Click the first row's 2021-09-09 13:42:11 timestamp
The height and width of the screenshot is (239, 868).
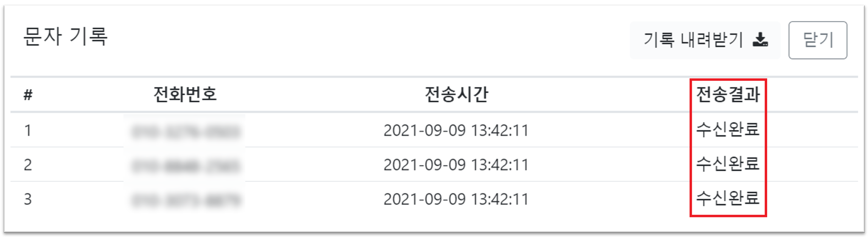click(456, 130)
